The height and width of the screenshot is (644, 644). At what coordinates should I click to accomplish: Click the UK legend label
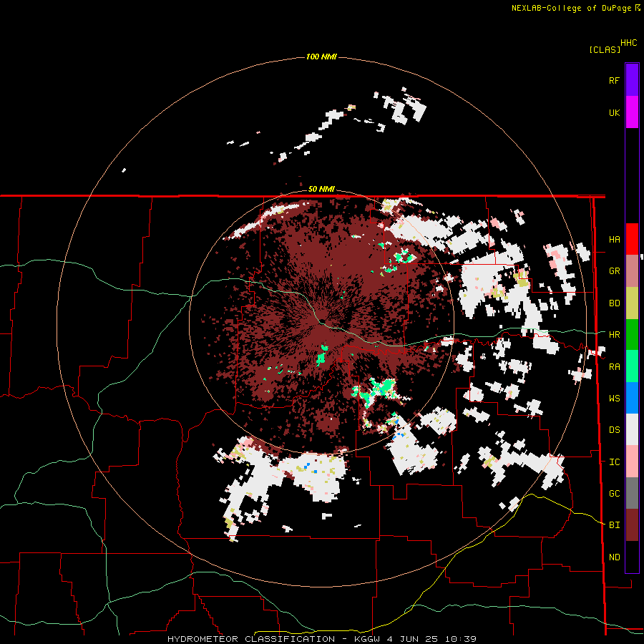(614, 113)
